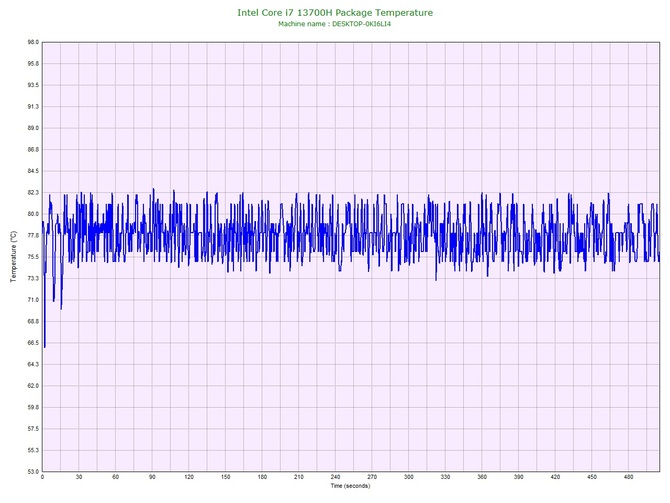This screenshot has height=503, width=670.
Task: Click the Temperature (°C) axis label
Action: [14, 256]
